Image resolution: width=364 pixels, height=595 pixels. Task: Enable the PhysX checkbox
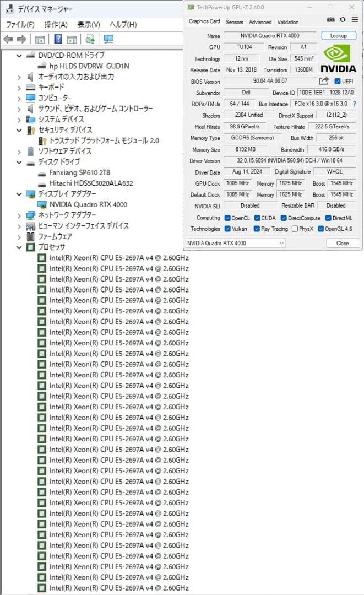pos(295,229)
